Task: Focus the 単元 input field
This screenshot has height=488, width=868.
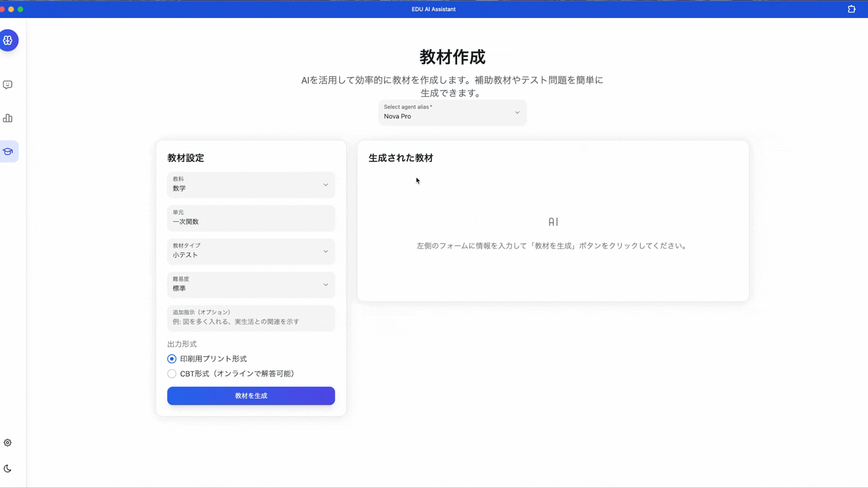Action: pos(251,218)
